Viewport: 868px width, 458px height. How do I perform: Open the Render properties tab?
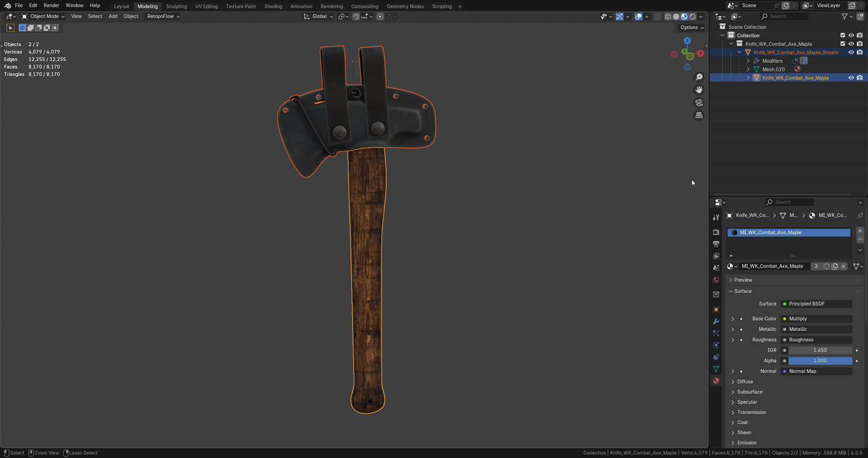coord(716,232)
